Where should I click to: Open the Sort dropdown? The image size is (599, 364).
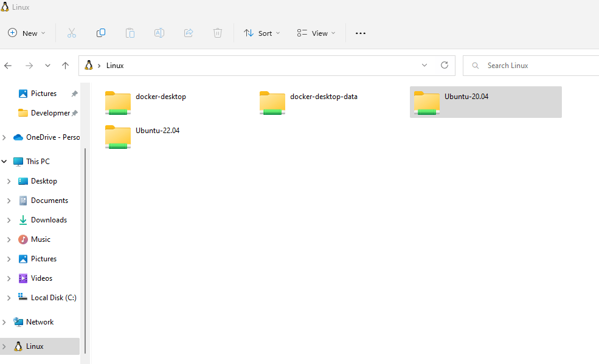pyautogui.click(x=261, y=33)
